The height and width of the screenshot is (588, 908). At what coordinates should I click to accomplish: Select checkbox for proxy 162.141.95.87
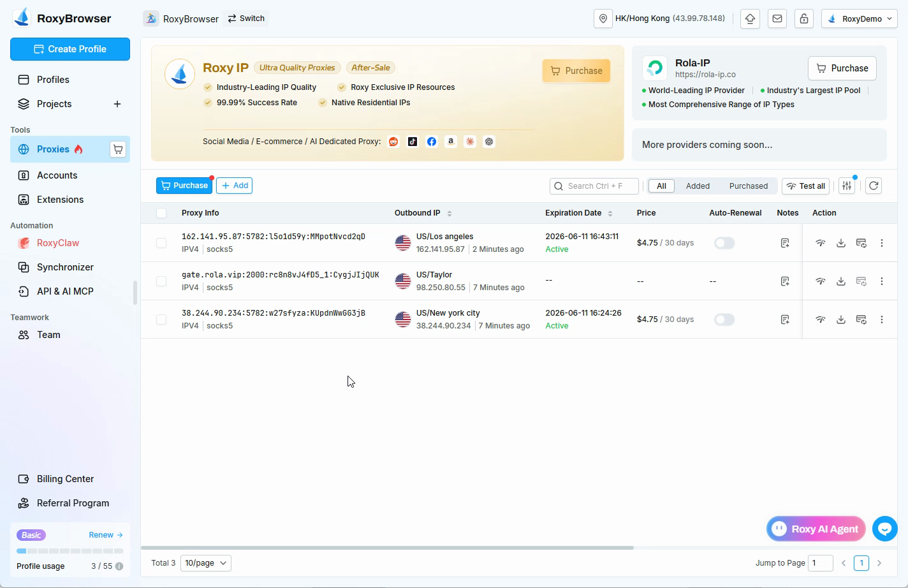tap(161, 243)
